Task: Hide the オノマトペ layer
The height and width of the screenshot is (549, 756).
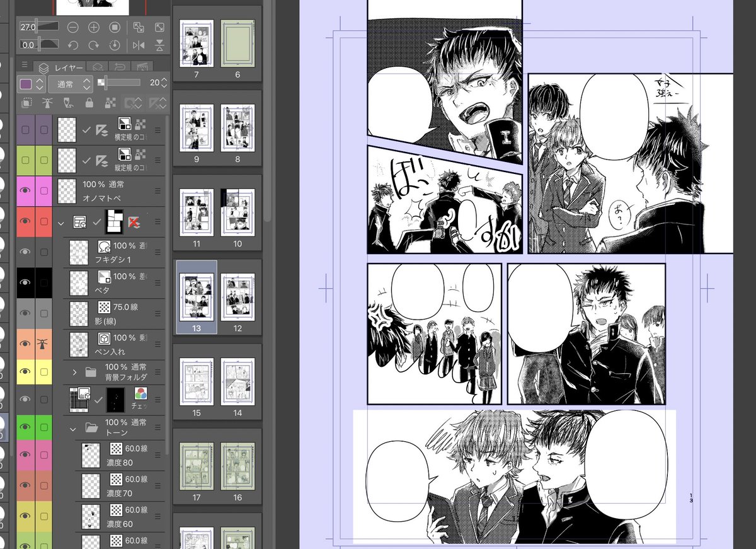Action: click(25, 191)
